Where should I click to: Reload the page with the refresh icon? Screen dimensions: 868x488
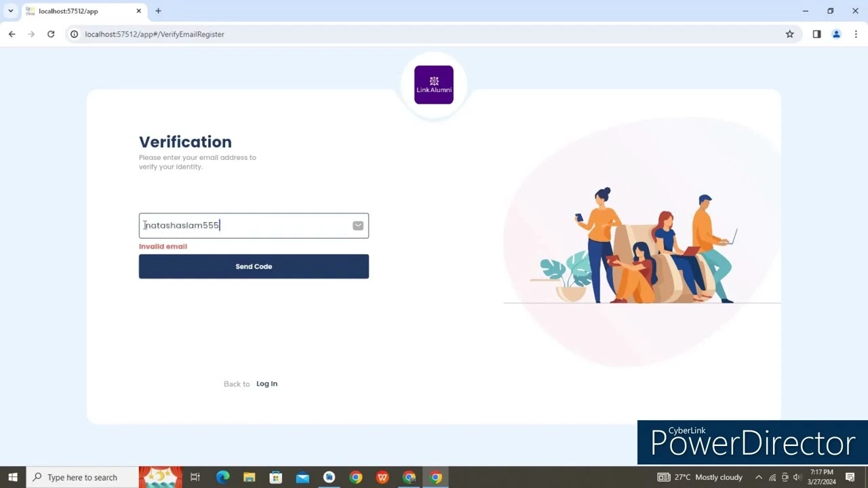[51, 34]
